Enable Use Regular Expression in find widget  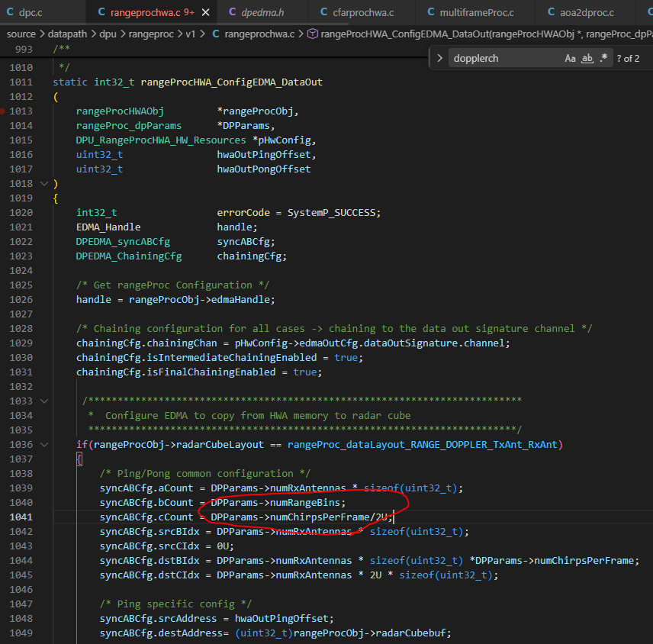(603, 58)
